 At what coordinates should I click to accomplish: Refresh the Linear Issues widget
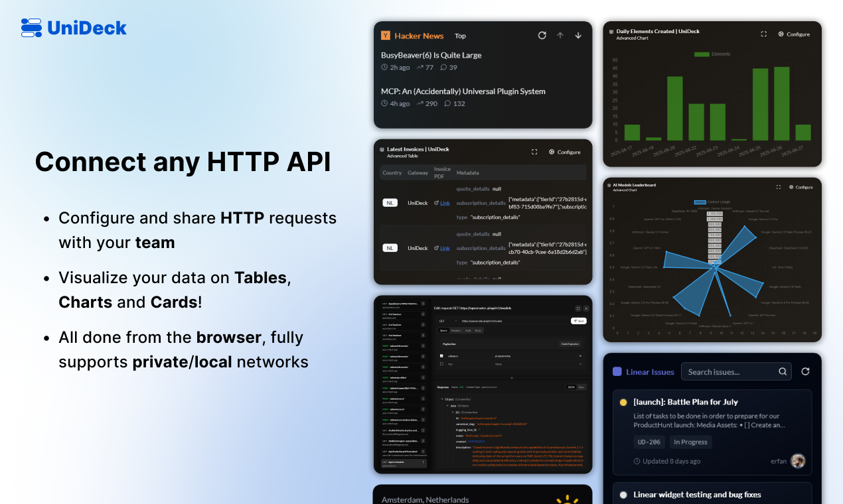point(805,371)
